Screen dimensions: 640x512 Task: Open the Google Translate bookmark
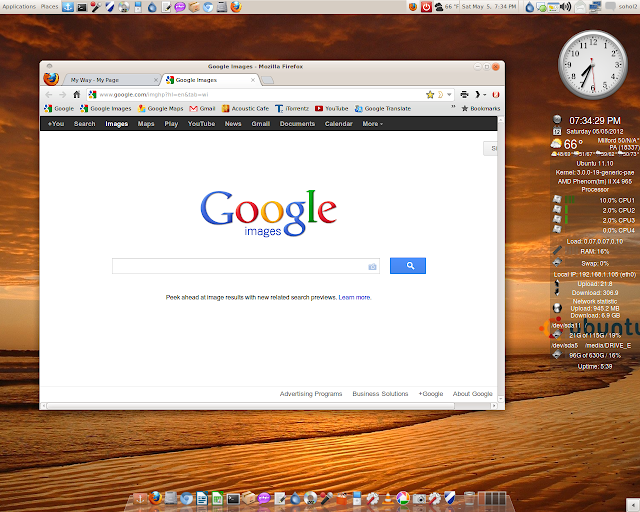pos(383,109)
